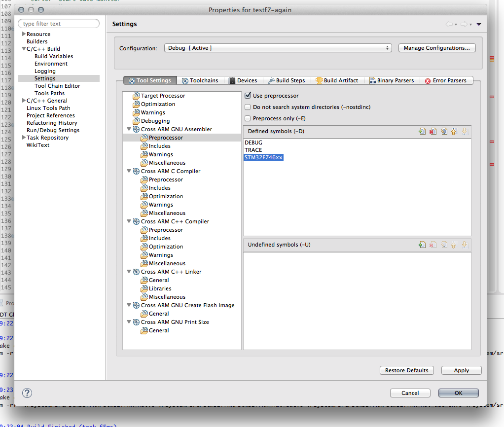Screen dimensions: 504x427
Task: Collapse Cross ARM C++ Linker node
Action: 129,272
